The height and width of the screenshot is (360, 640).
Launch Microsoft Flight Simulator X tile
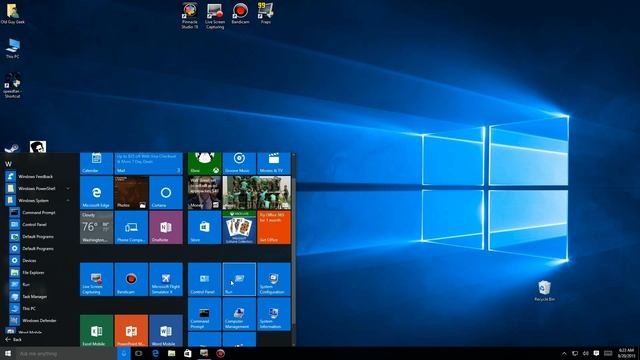(166, 279)
